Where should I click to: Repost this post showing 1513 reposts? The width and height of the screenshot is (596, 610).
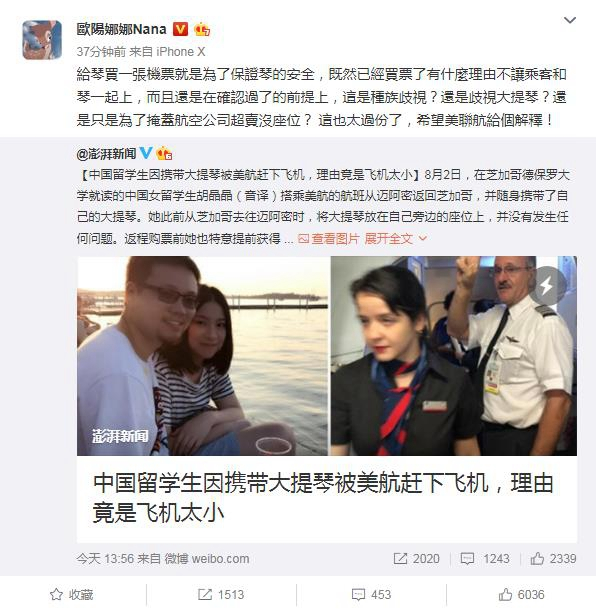[x=221, y=594]
